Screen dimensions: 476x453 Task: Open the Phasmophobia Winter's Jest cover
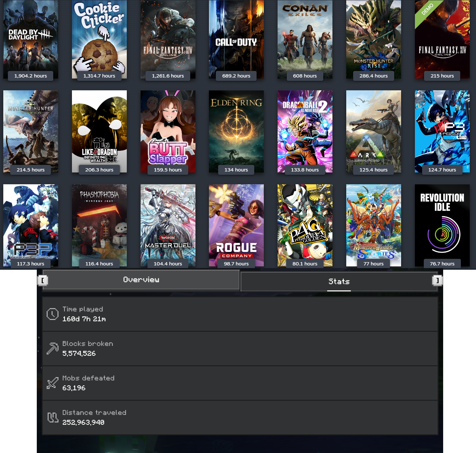[x=99, y=225]
